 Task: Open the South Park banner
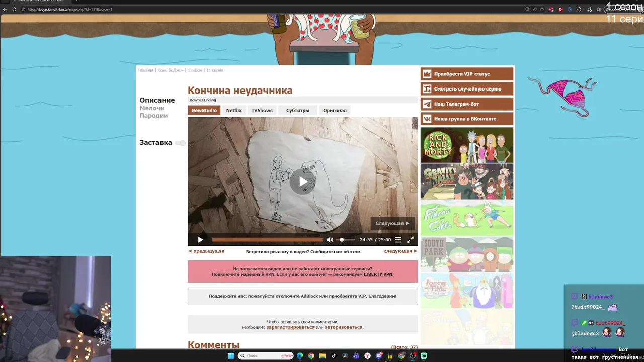467,254
